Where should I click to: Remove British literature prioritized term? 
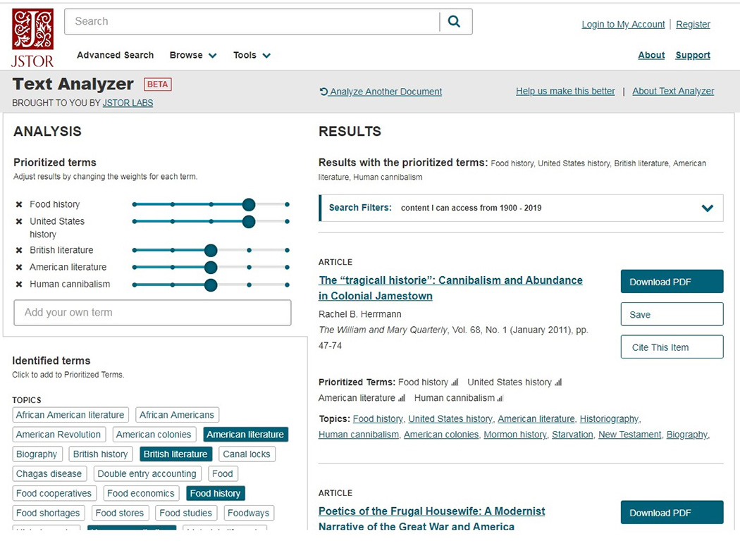tap(19, 250)
